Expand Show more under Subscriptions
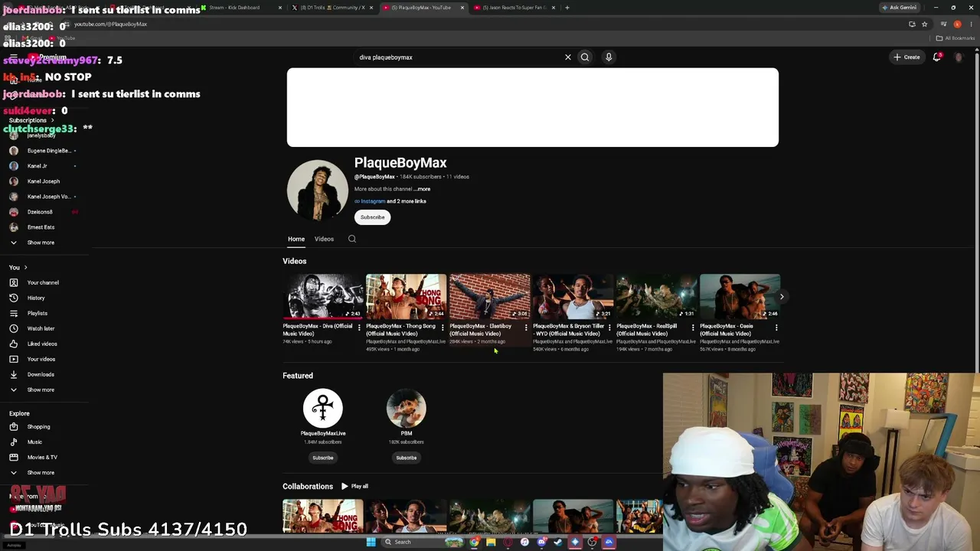 pos(41,243)
